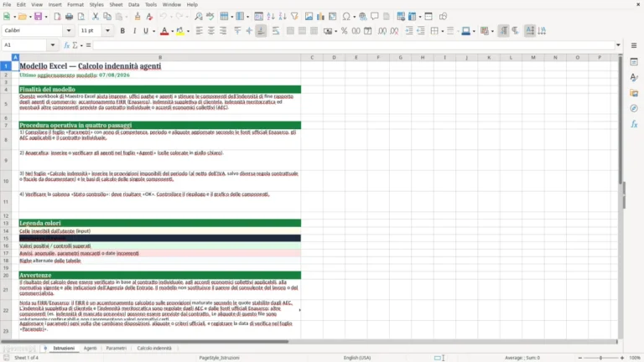Screen dimensions: 644x362
Task: Click the Increase Indent icon
Action: click(x=409, y=31)
